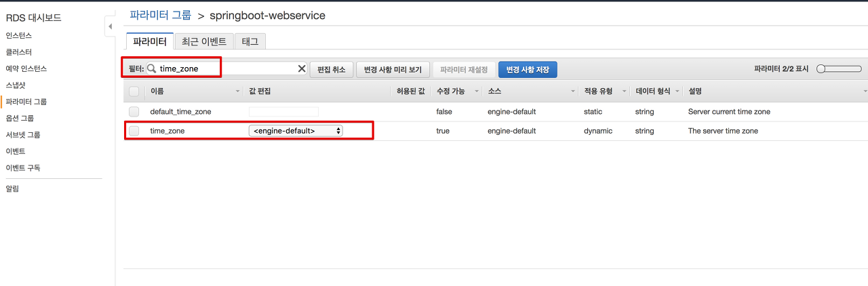Check the time_zone row checkbox
Viewport: 868px width, 286px height.
click(134, 131)
